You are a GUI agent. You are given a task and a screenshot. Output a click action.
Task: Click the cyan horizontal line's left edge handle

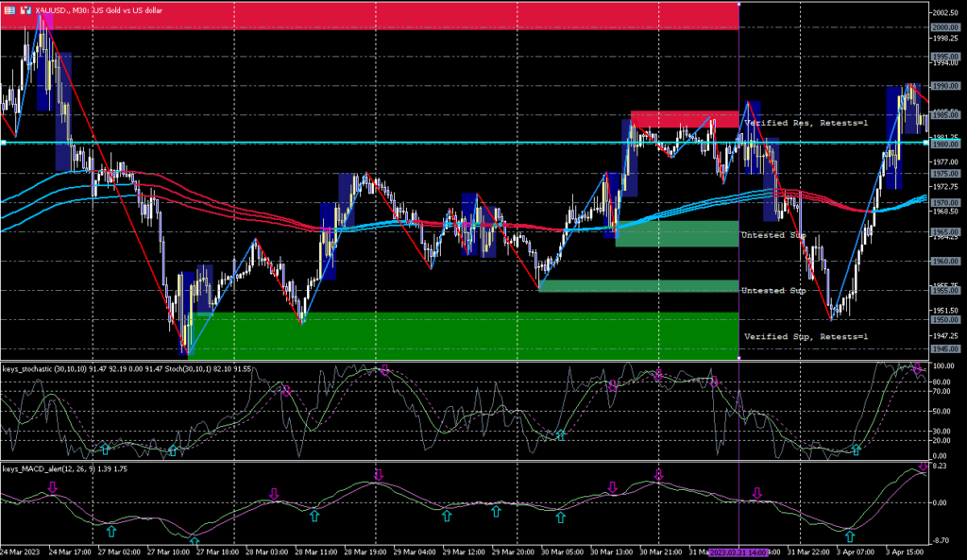3,143
